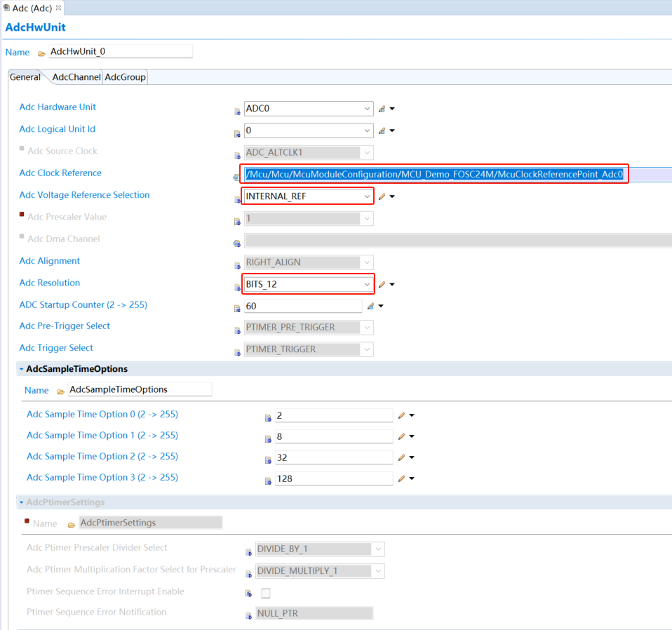Switch to the AdcGroup tab
This screenshot has height=630, width=672.
click(125, 77)
